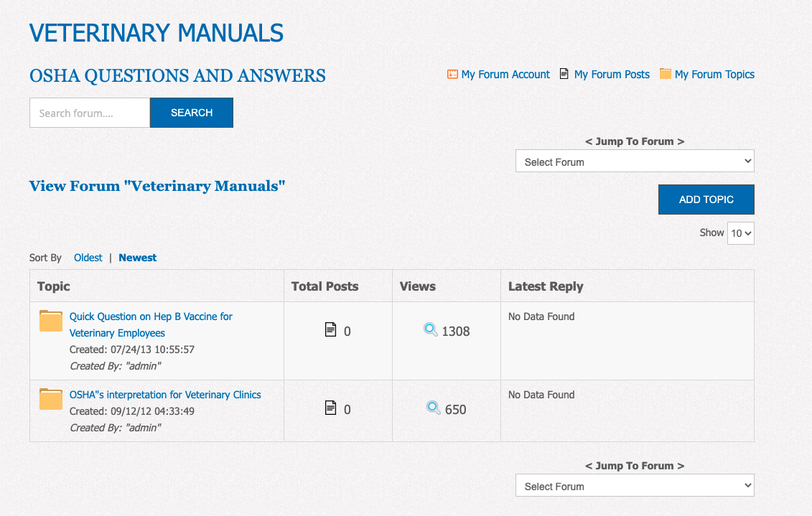Click the views magnifier icon next to 1308
The width and height of the screenshot is (812, 516).
pos(430,329)
